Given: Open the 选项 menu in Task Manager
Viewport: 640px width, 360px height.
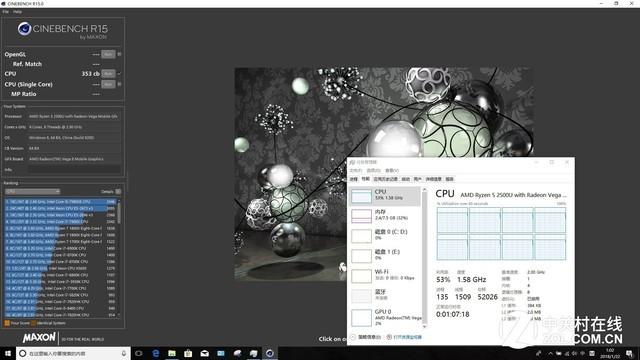Looking at the screenshot, I should tap(373, 170).
